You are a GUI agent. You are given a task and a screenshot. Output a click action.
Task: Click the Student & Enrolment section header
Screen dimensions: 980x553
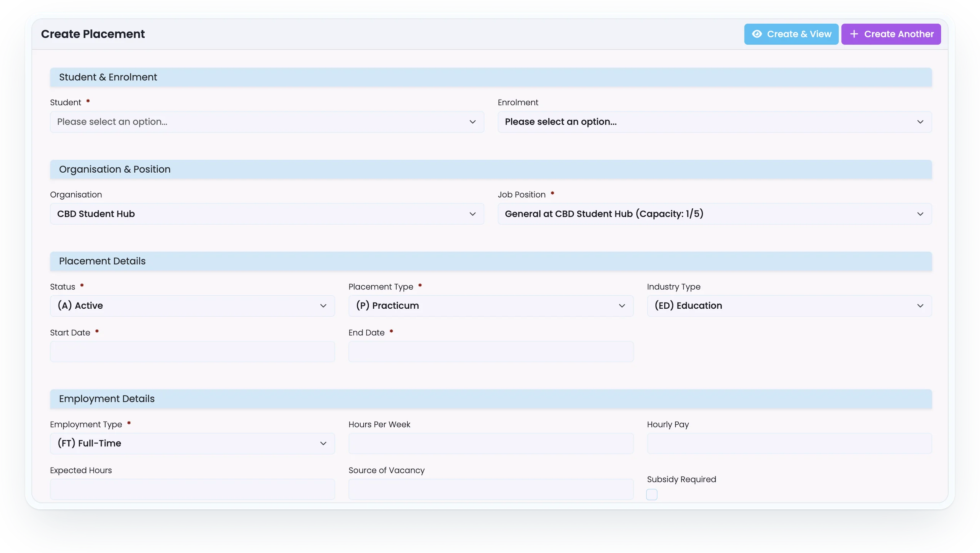tap(491, 77)
